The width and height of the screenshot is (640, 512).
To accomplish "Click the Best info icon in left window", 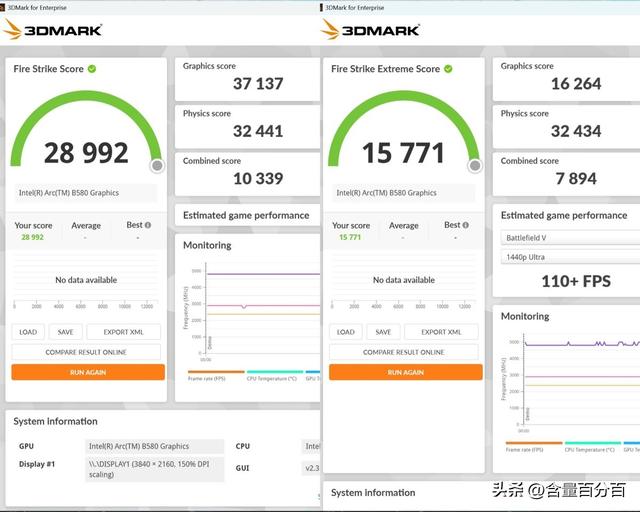I will pos(148,225).
